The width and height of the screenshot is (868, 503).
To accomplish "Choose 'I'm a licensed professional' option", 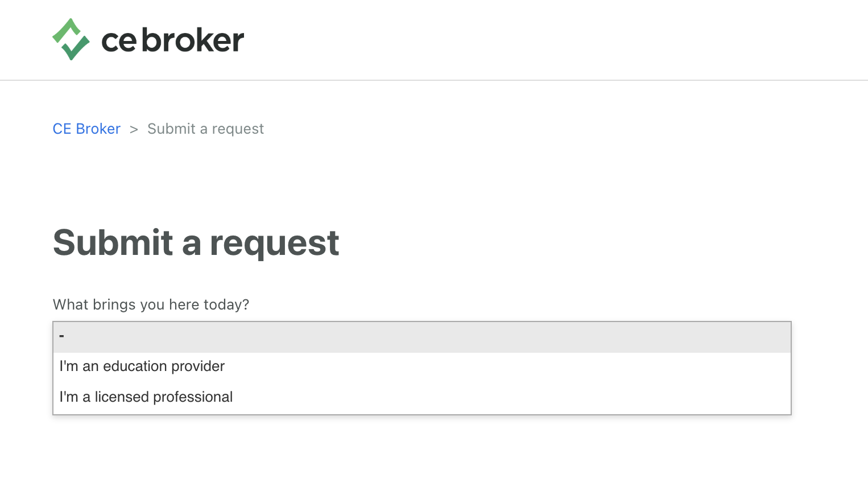I will click(422, 397).
